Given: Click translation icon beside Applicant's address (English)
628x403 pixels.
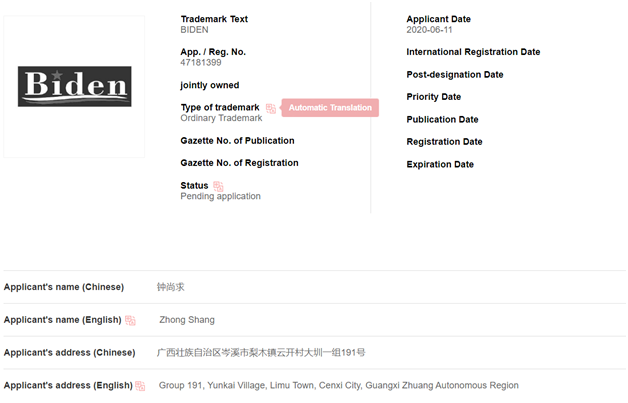Looking at the screenshot, I should (x=140, y=386).
